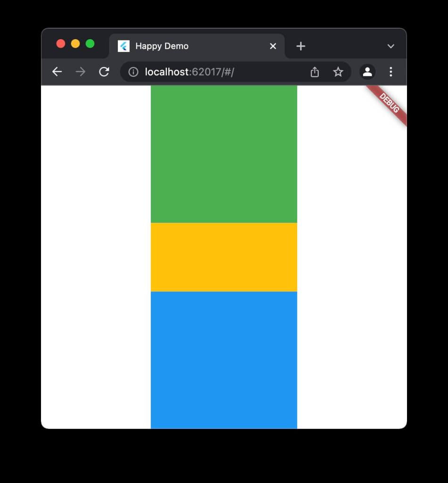448x483 pixels.
Task: Bookmark this page with the star
Action: pos(338,72)
